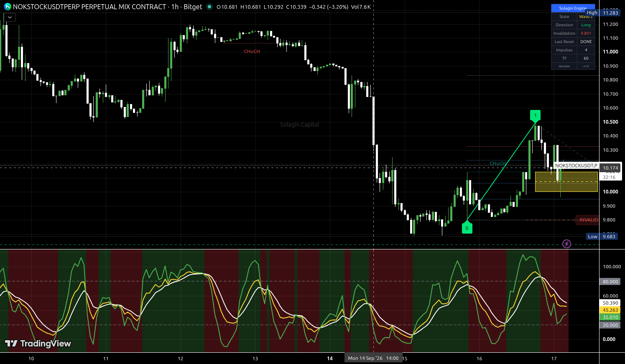Image resolution: width=625 pixels, height=364 pixels.
Task: Open the TradingView logo link
Action: pyautogui.click(x=38, y=344)
